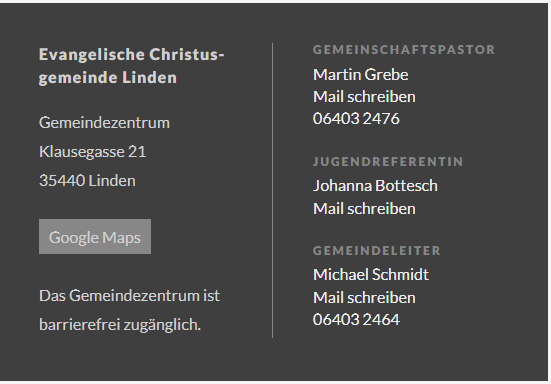This screenshot has width=551, height=384.
Task: Click the Klausegasse 21 street address
Action: point(92,152)
